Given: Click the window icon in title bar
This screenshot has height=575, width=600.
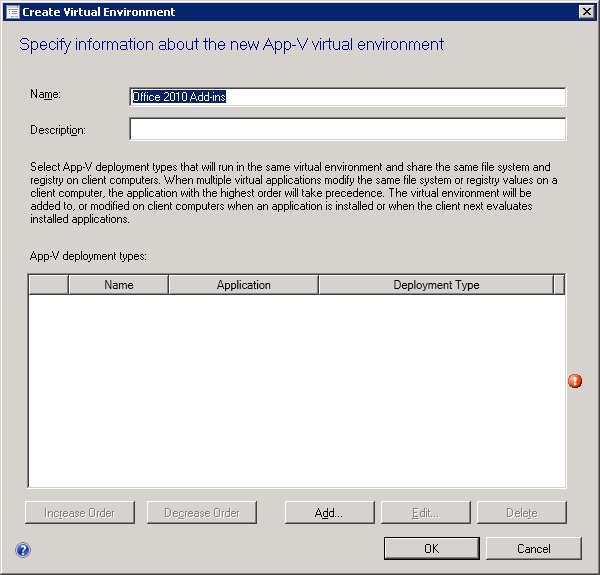Looking at the screenshot, I should 12,12.
